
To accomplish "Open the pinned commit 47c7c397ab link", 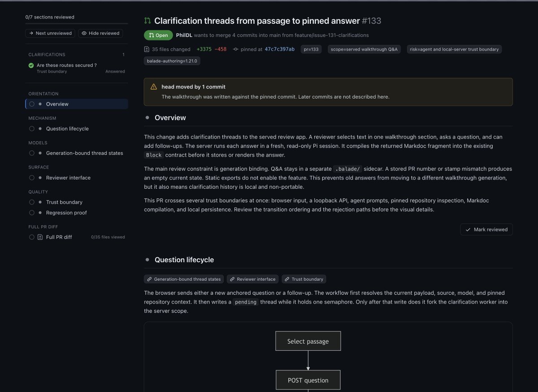I will tap(280, 49).
